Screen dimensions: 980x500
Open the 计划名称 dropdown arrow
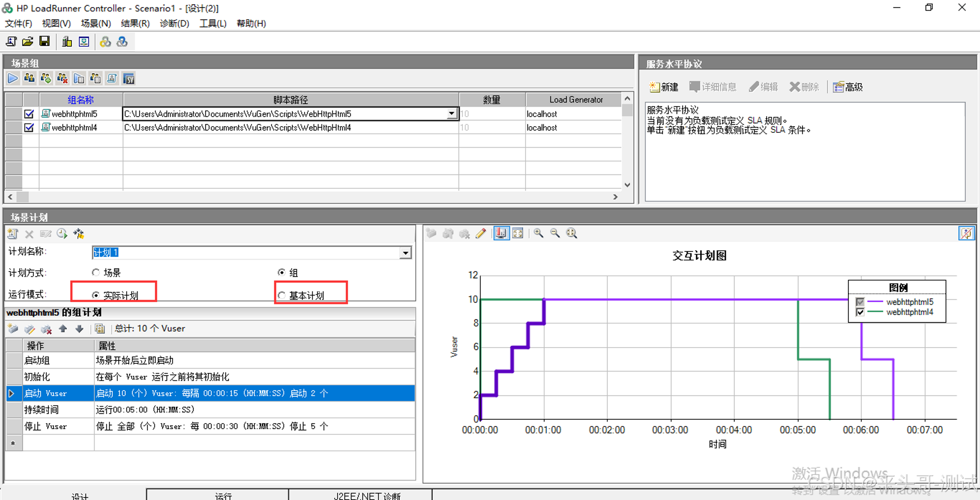point(406,252)
